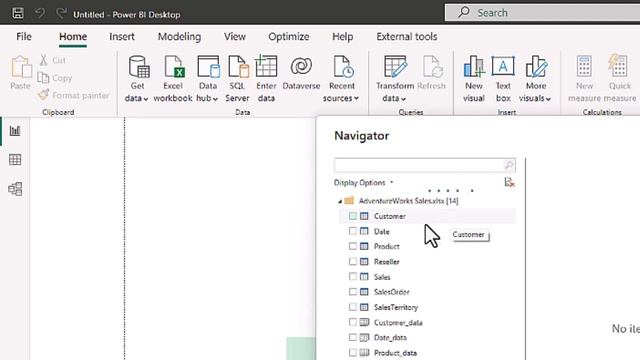The width and height of the screenshot is (640, 360).
Task: Open Display Options dropdown in Navigator
Action: pyautogui.click(x=363, y=182)
